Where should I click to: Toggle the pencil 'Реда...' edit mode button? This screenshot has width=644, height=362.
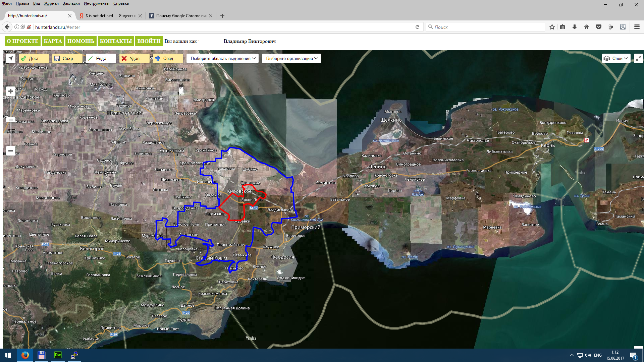101,58
